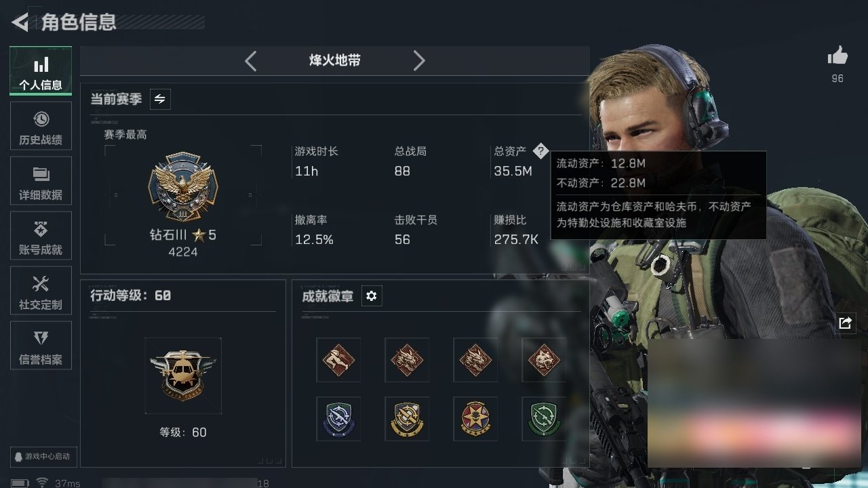
Task: Tap the thumbs-up like icon
Action: click(x=837, y=56)
